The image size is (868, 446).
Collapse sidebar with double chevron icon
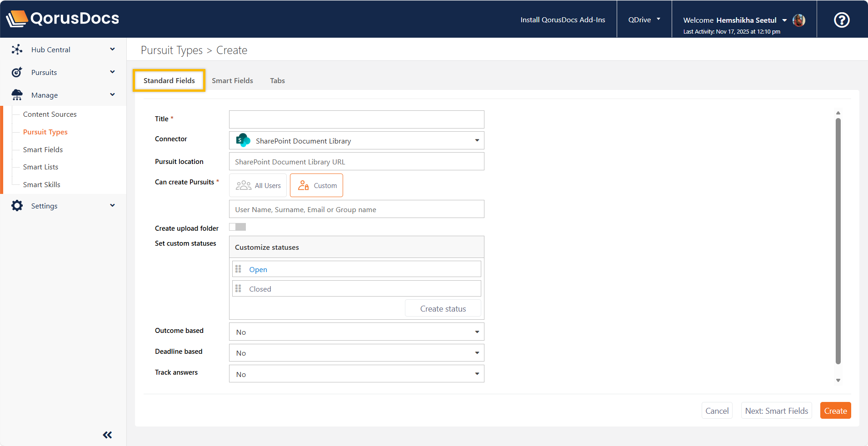tap(107, 435)
